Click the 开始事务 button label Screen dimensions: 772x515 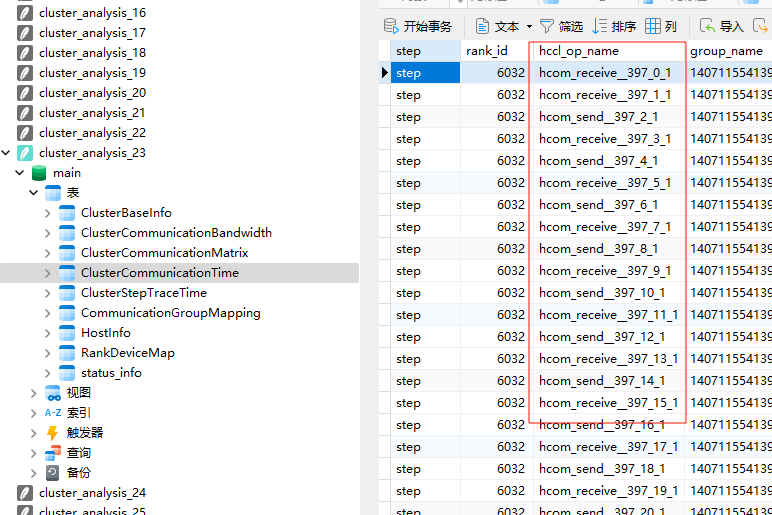coord(427,27)
